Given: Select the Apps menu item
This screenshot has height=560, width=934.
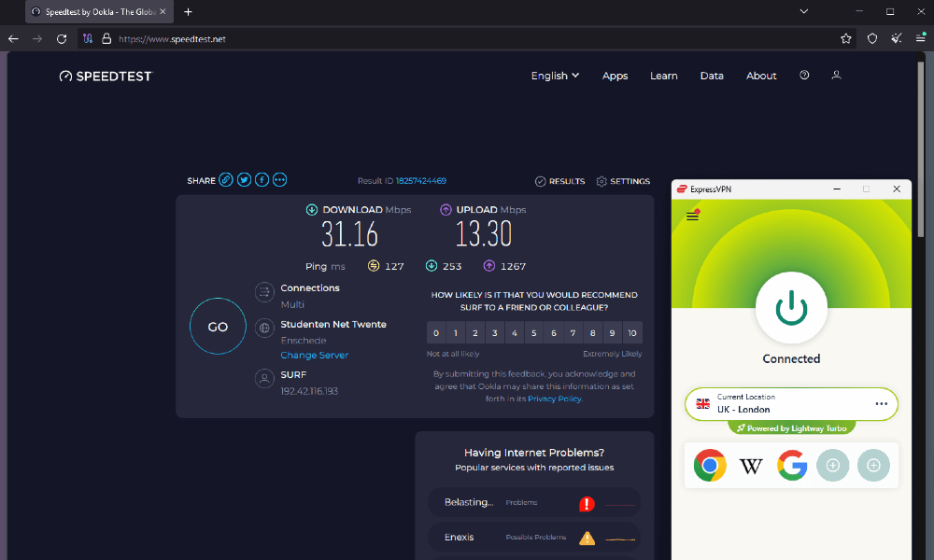Looking at the screenshot, I should pyautogui.click(x=615, y=76).
